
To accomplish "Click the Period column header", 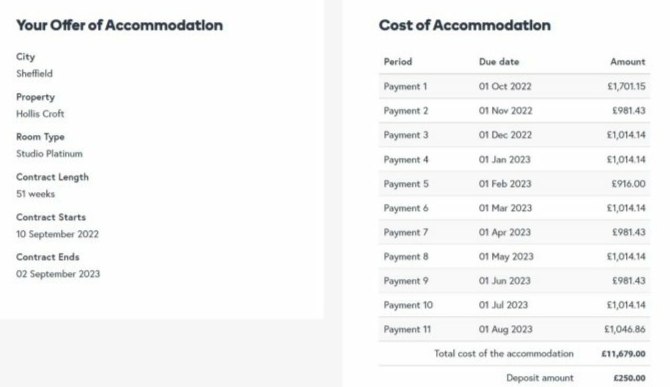I will coord(398,62).
